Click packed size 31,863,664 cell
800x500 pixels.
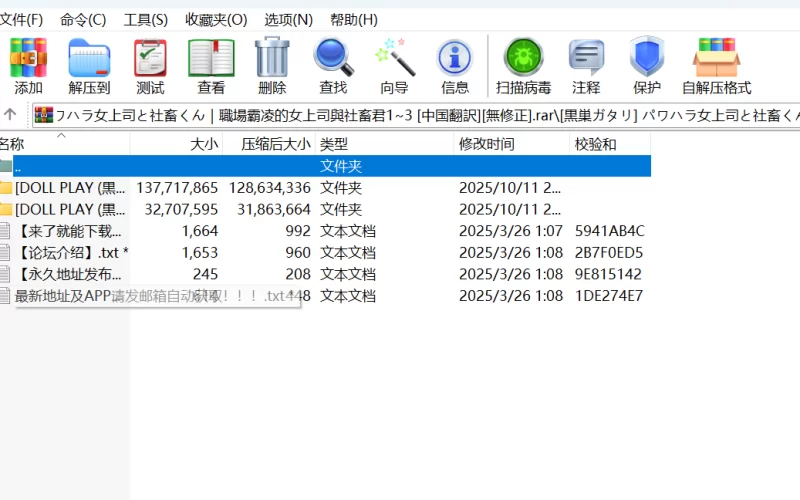pyautogui.click(x=273, y=209)
